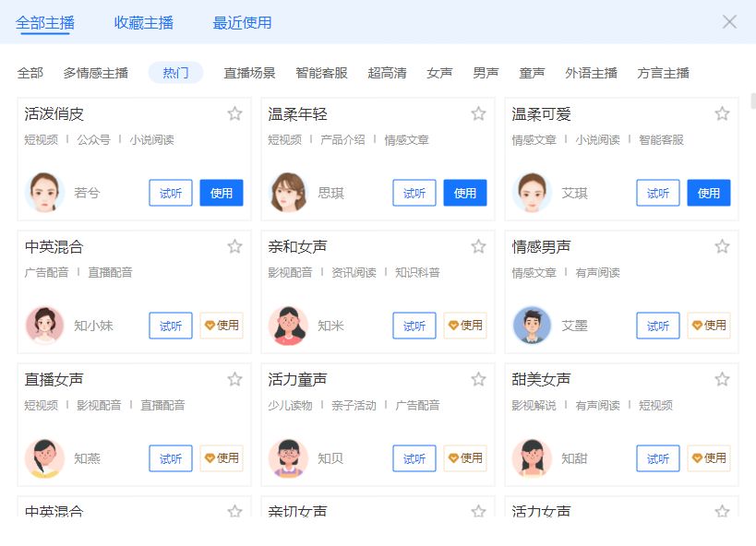This screenshot has height=546, width=756.
Task: Click the 知燕 avatar
Action: (44, 458)
